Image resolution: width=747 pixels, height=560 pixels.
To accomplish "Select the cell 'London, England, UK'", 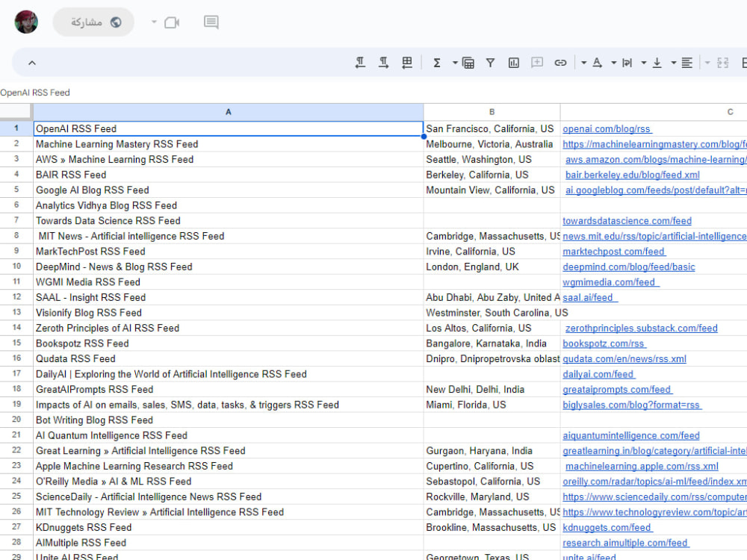I will point(492,267).
